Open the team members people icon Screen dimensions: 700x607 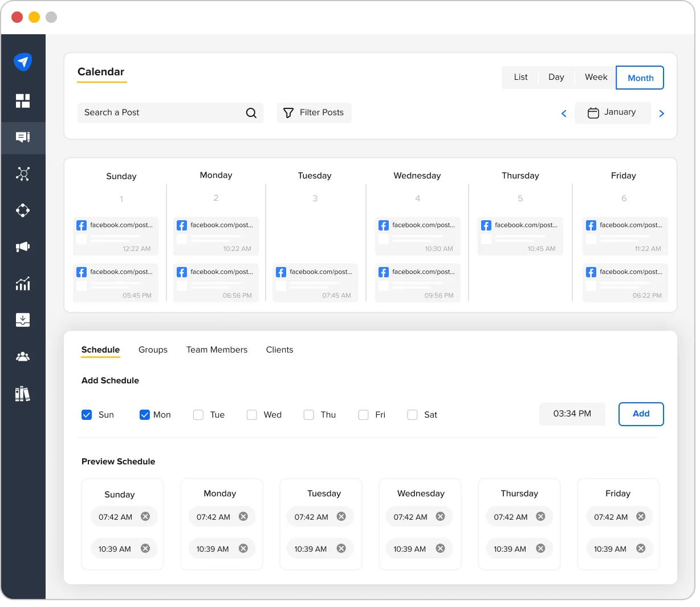23,357
